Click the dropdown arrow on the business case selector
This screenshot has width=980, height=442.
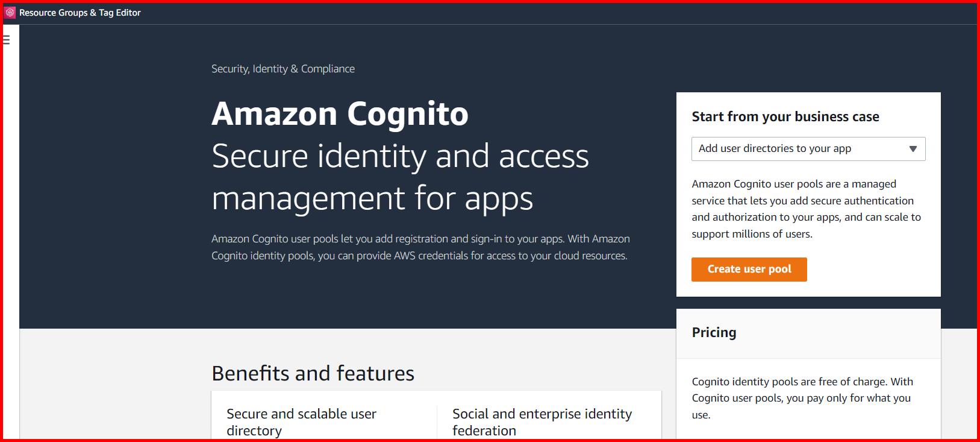(913, 148)
